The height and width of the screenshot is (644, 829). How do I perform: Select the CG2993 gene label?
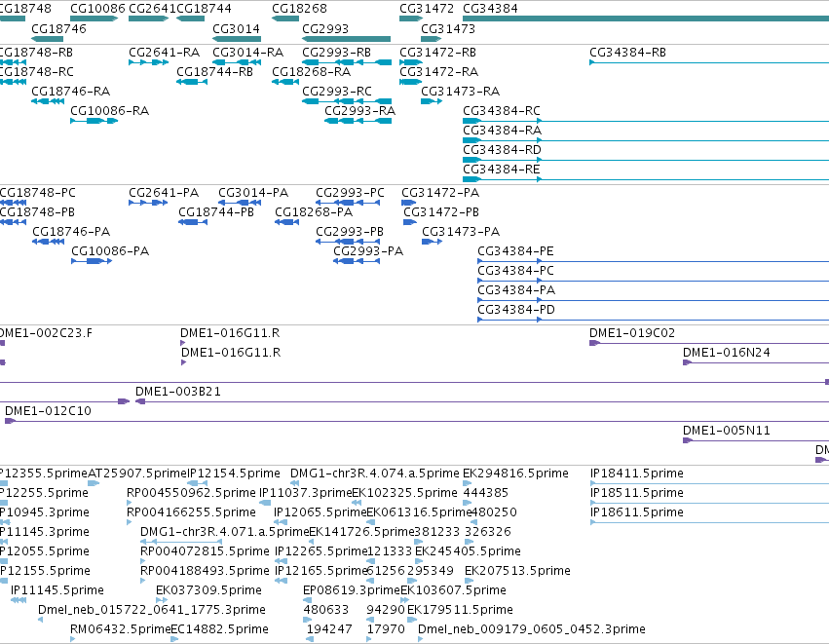(x=325, y=28)
